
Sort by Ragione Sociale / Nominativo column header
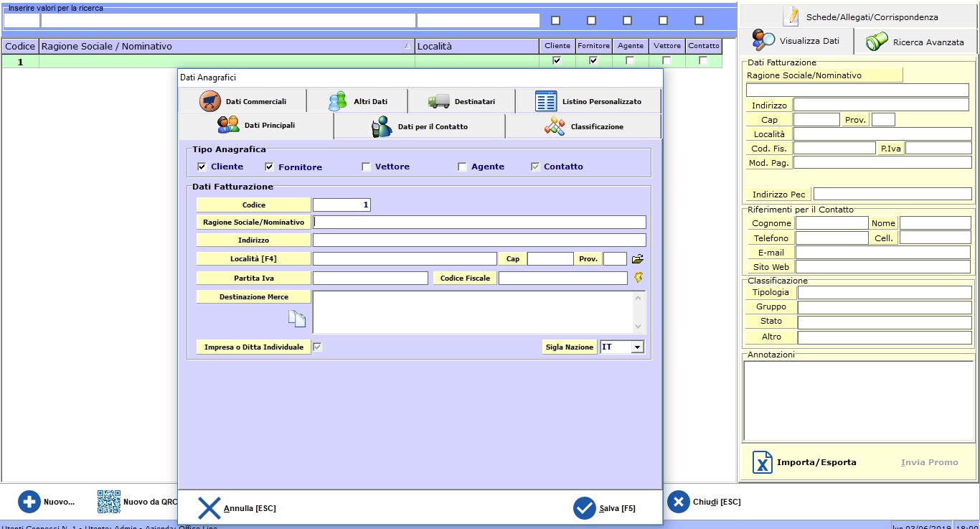227,46
